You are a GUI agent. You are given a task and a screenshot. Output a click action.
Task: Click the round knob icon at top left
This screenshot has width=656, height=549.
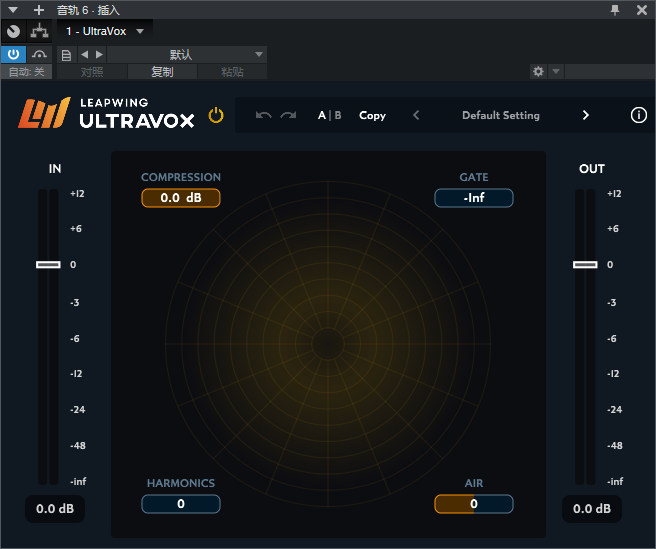tap(13, 31)
